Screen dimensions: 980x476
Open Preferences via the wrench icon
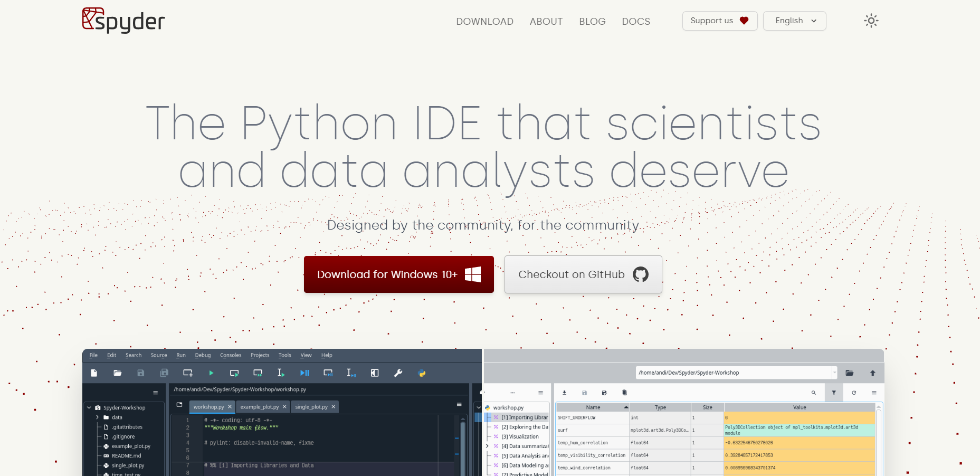tap(398, 373)
